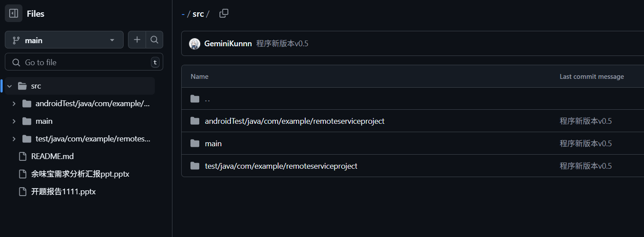Click the search files magnifier icon
Image resolution: width=644 pixels, height=237 pixels.
[x=154, y=40]
